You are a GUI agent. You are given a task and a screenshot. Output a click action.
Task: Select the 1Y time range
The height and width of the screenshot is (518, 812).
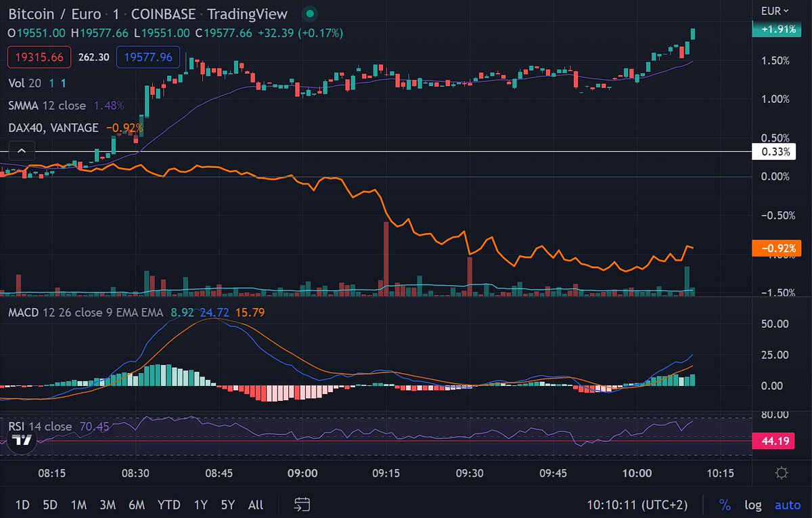[200, 504]
